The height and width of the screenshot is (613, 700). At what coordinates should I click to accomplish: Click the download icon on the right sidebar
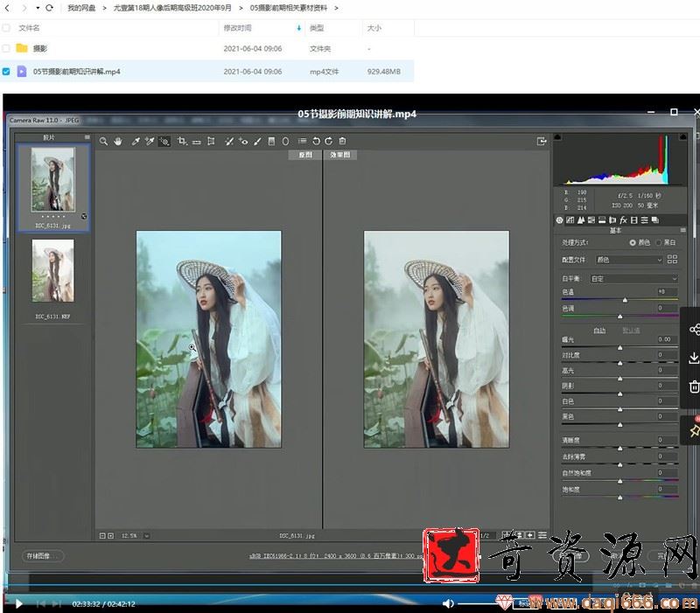click(694, 358)
